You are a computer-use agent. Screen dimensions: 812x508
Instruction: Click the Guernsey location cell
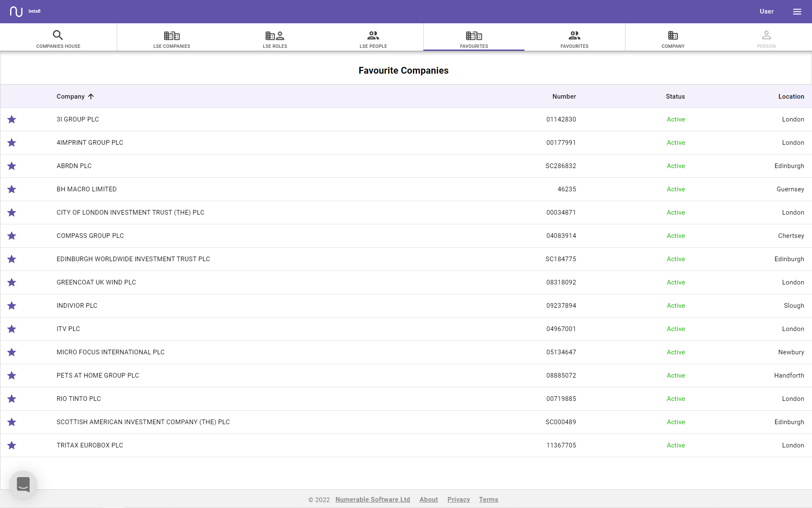point(790,189)
